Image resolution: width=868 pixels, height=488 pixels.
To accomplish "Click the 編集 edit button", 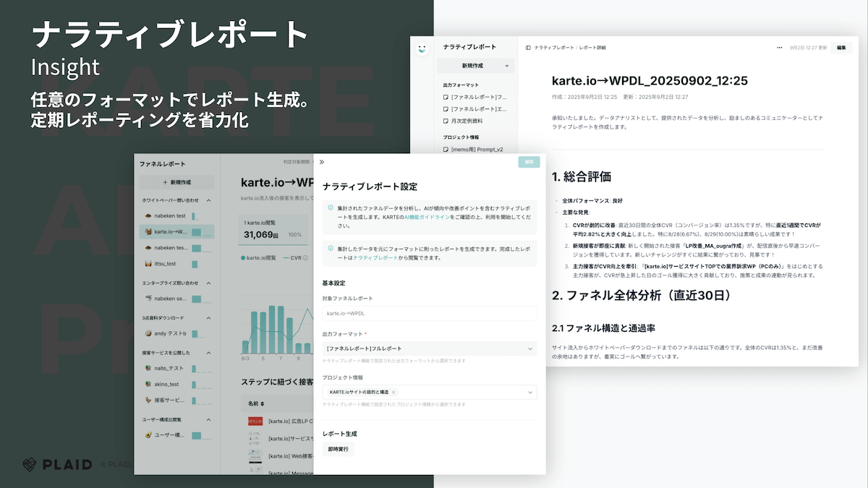I will coord(841,47).
